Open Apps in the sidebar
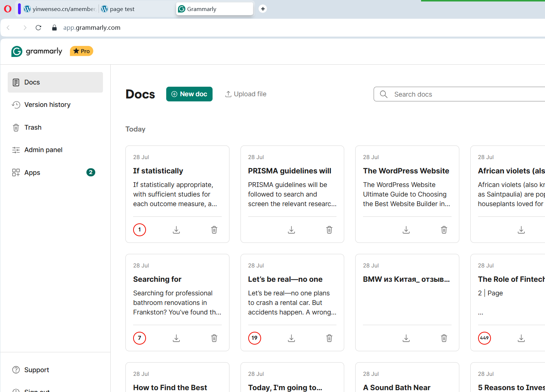 coord(32,173)
